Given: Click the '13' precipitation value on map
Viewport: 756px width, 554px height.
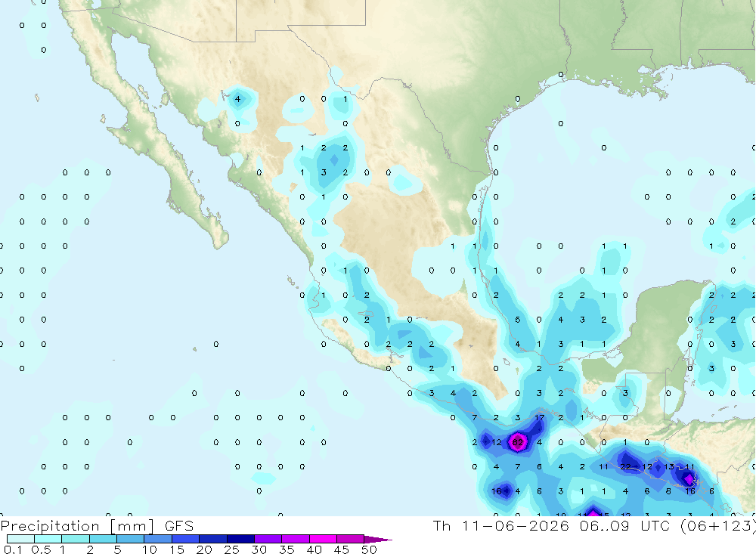Looking at the screenshot, I should (x=668, y=467).
